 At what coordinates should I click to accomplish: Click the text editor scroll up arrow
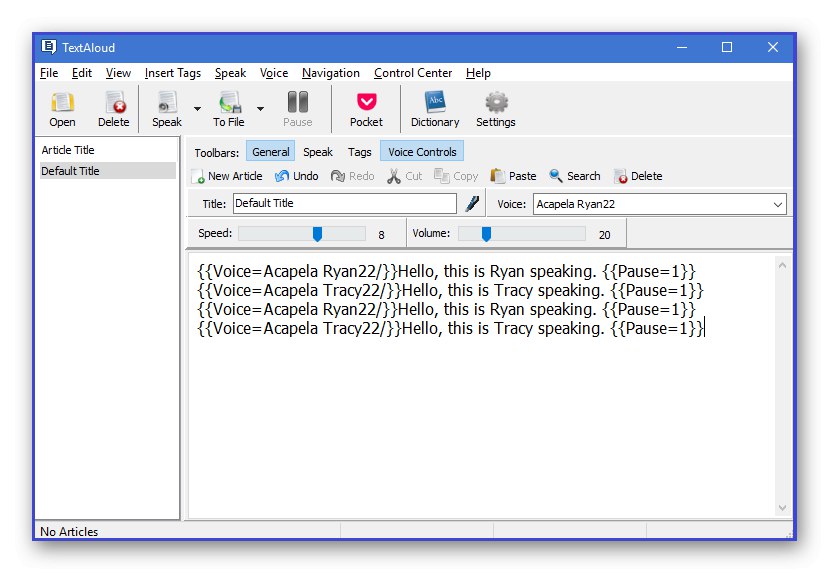[782, 265]
